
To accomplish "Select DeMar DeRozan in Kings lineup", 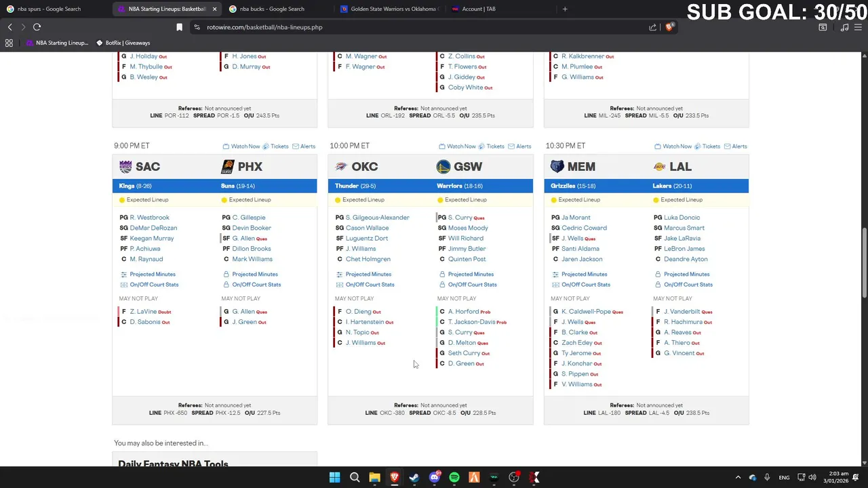I will (153, 228).
